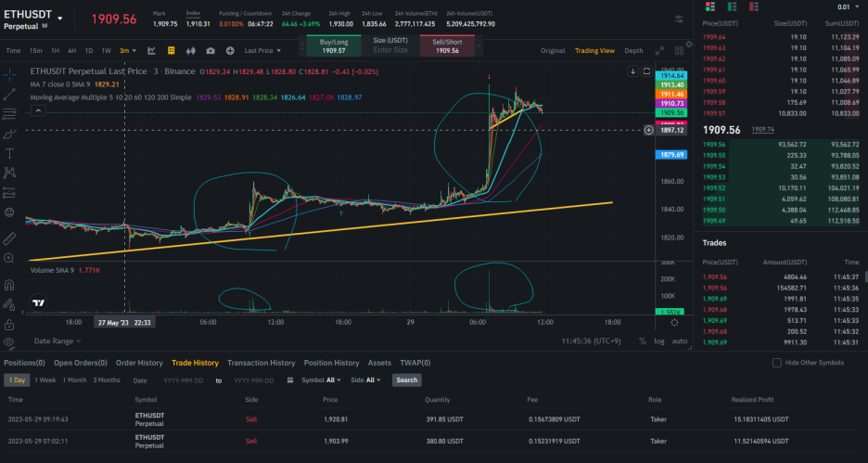This screenshot has height=463, width=868.
Task: Select the zoom in tool
Action: [x=9, y=258]
